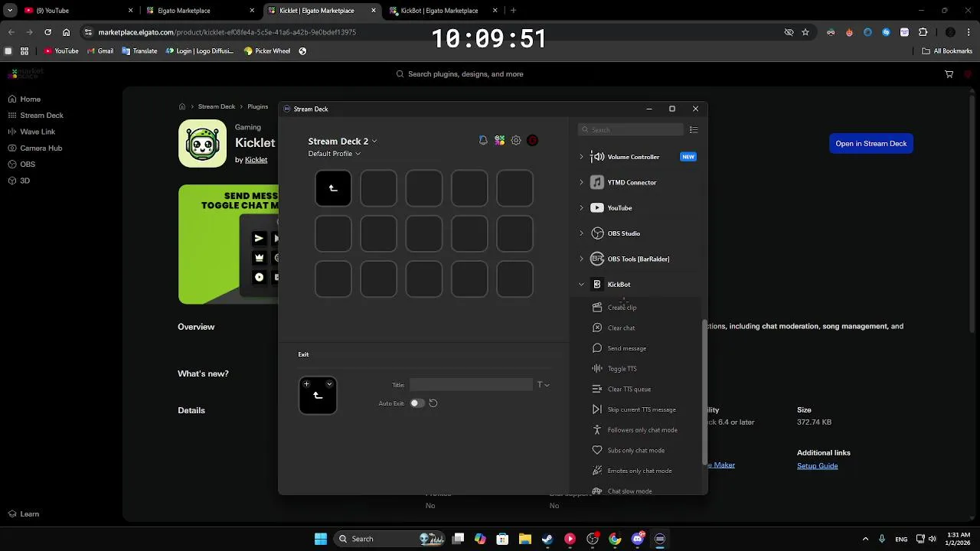
Task: Toggle the Auto Exit switch
Action: [417, 403]
